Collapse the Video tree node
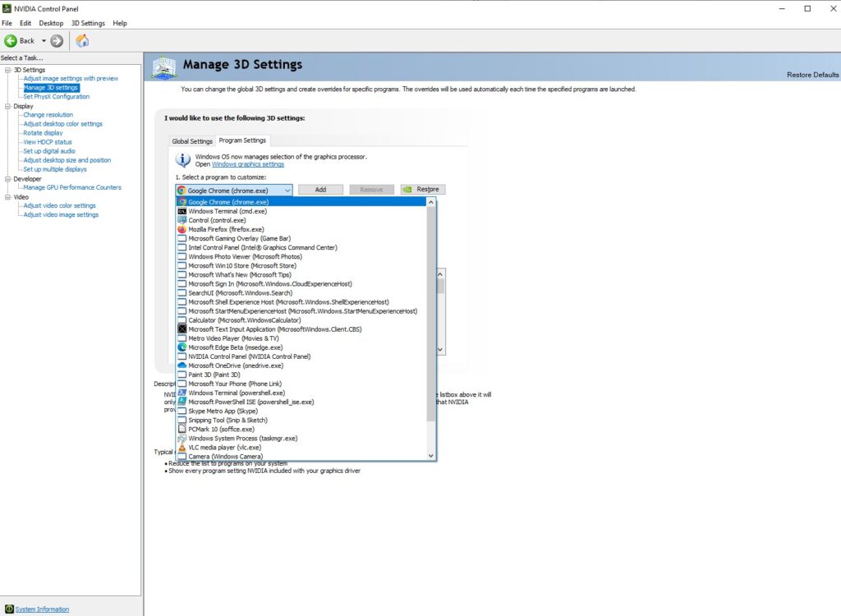This screenshot has width=841, height=616. click(x=7, y=197)
